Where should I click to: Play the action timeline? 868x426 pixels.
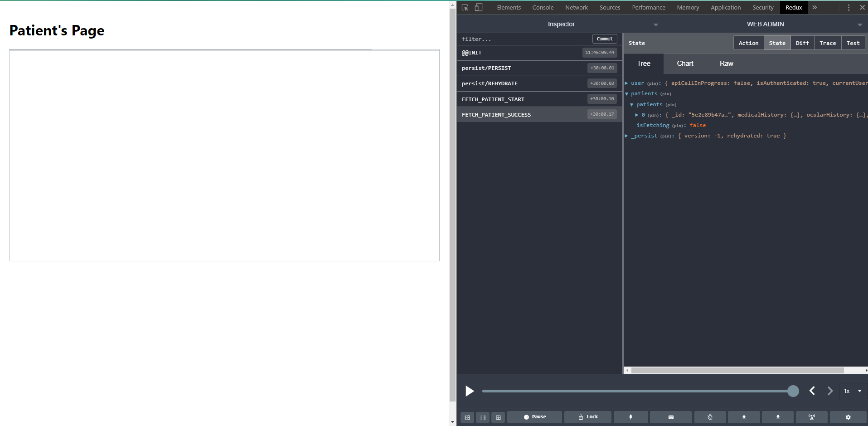[x=470, y=391]
